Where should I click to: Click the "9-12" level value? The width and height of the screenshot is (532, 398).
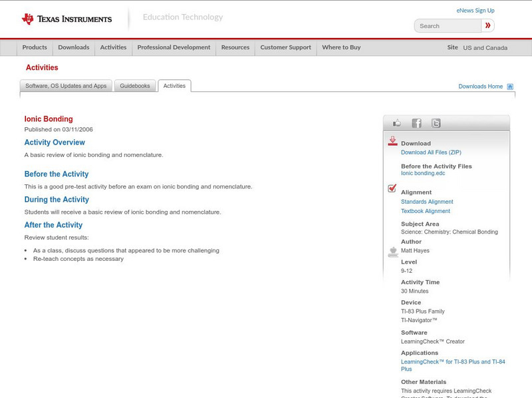(x=406, y=271)
